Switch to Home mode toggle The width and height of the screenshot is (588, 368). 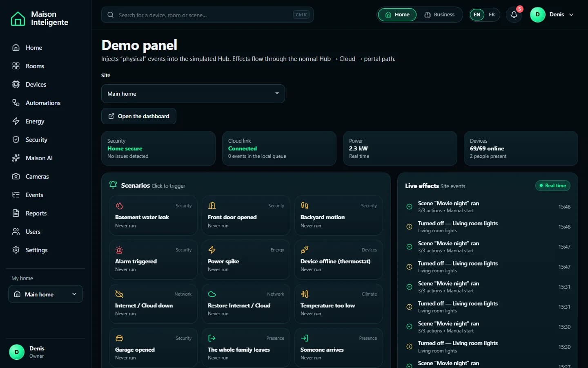tap(397, 15)
